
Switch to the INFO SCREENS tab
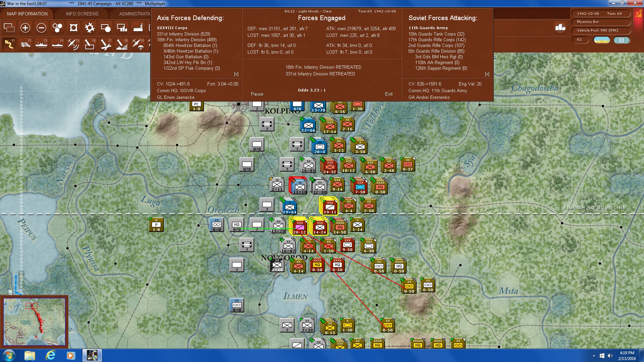pyautogui.click(x=82, y=14)
